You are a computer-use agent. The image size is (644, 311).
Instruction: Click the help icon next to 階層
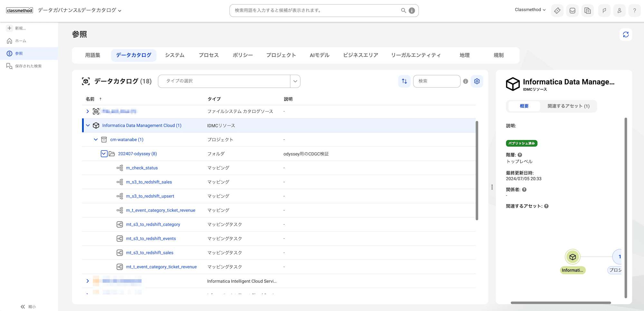coord(520,155)
